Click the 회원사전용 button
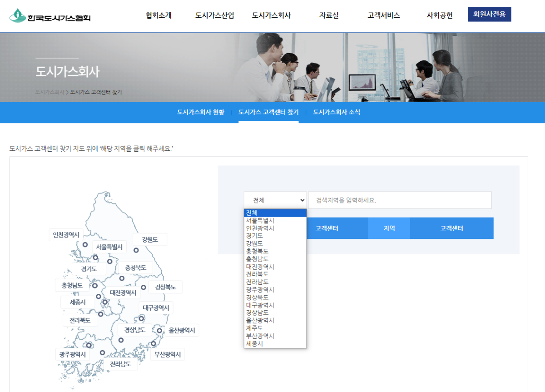The image size is (545, 392). (x=490, y=14)
